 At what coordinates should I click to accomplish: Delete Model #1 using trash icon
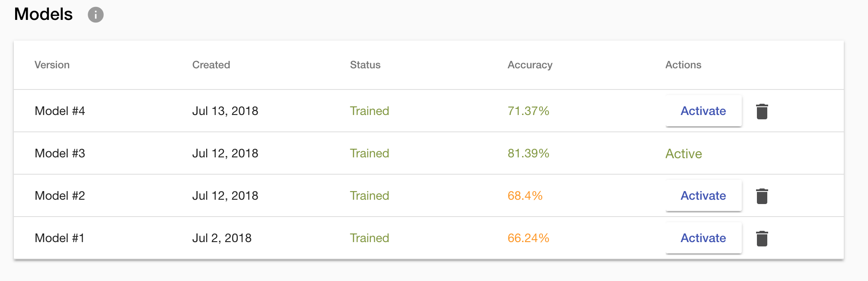[x=762, y=238]
